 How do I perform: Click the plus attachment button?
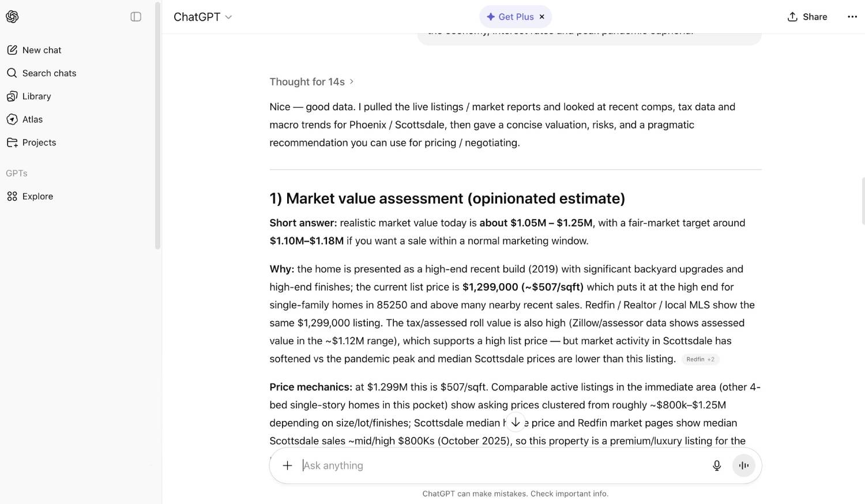pos(287,465)
